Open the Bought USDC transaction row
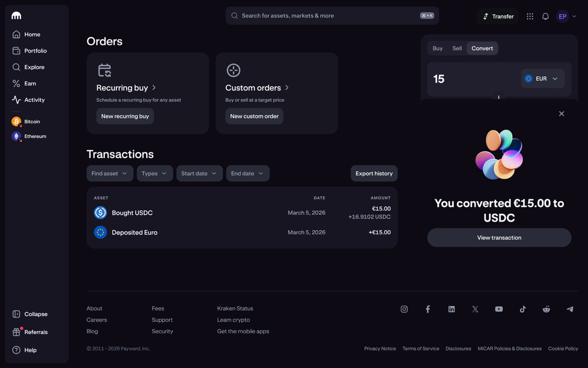The width and height of the screenshot is (588, 368). click(242, 212)
